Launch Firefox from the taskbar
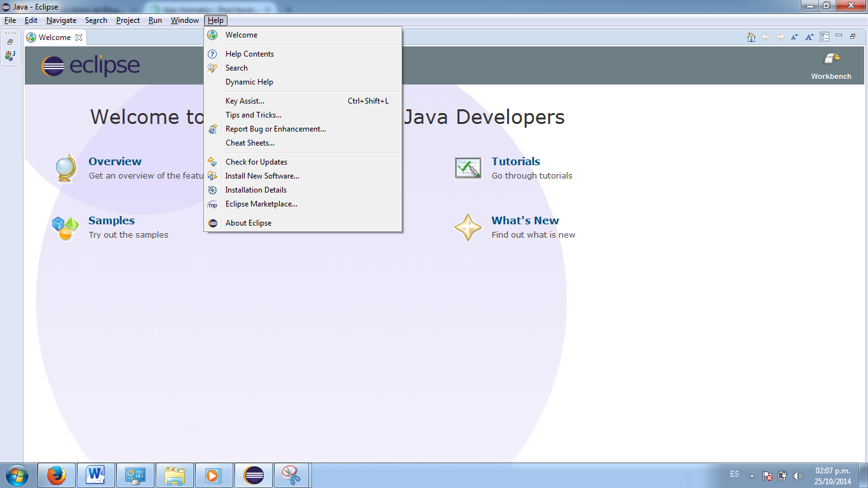 click(x=57, y=475)
